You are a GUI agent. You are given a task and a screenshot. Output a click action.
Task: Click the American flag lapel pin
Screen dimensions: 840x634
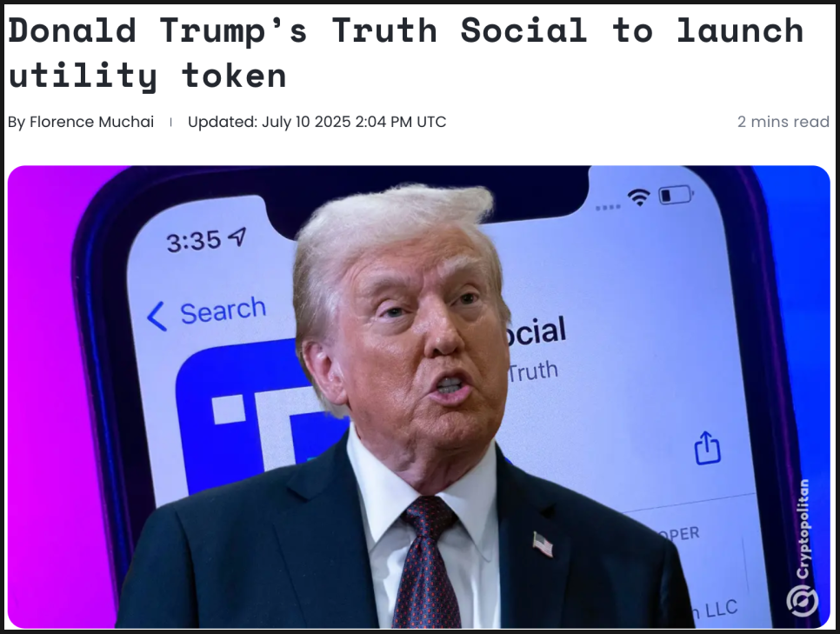coord(543,544)
